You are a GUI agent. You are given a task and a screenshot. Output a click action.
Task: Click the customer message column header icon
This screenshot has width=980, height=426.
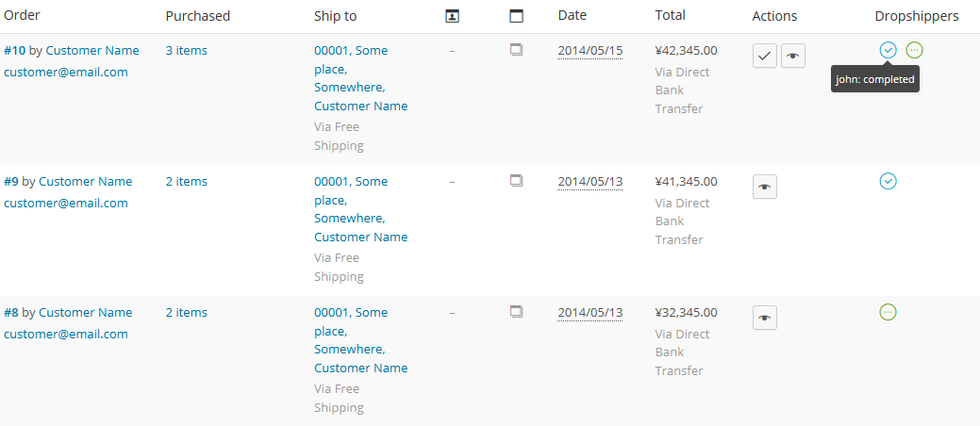pyautogui.click(x=453, y=16)
